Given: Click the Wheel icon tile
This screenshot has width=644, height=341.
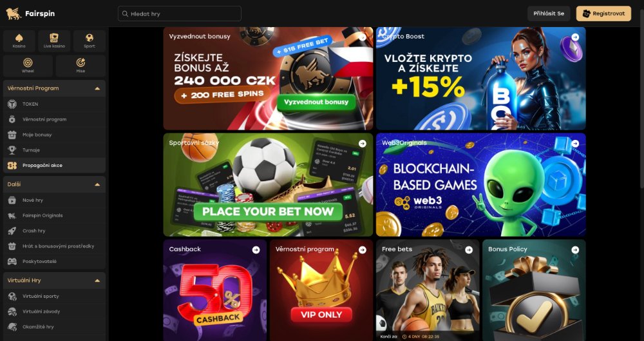Looking at the screenshot, I should [28, 66].
